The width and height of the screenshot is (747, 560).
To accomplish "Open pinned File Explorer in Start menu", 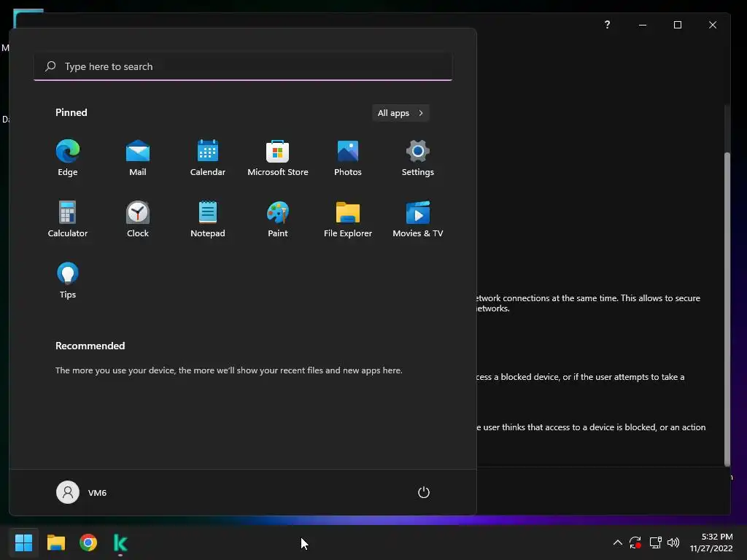I will [348, 219].
